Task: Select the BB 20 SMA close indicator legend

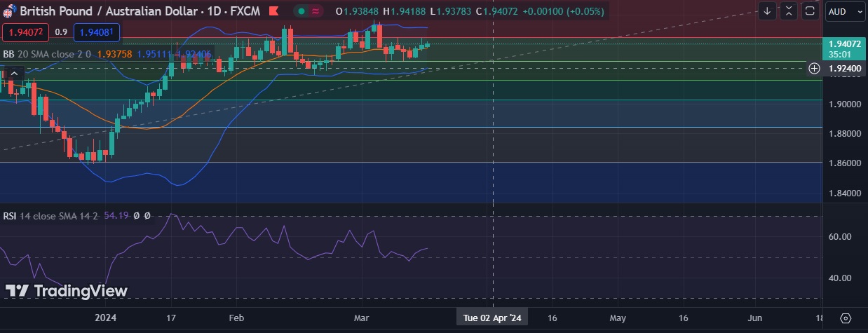Action: (47, 54)
